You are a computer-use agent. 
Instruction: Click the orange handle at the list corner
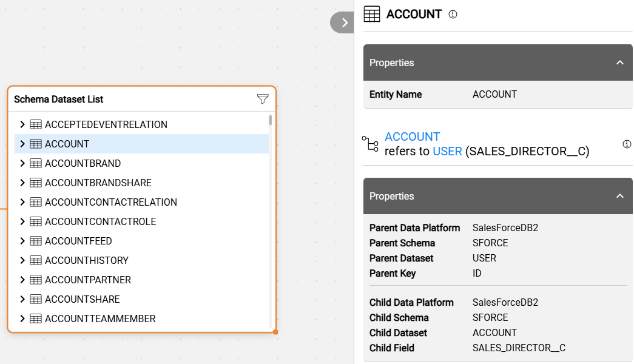coord(275,332)
